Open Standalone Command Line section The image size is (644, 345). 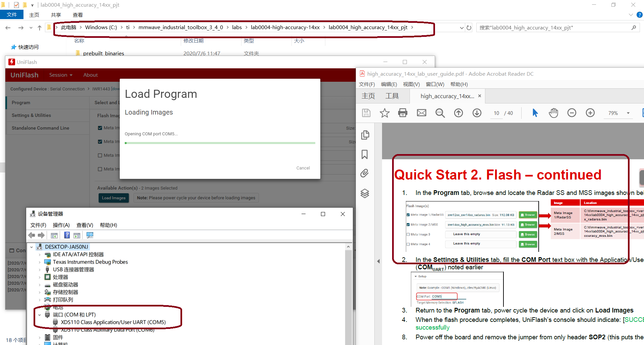48,128
